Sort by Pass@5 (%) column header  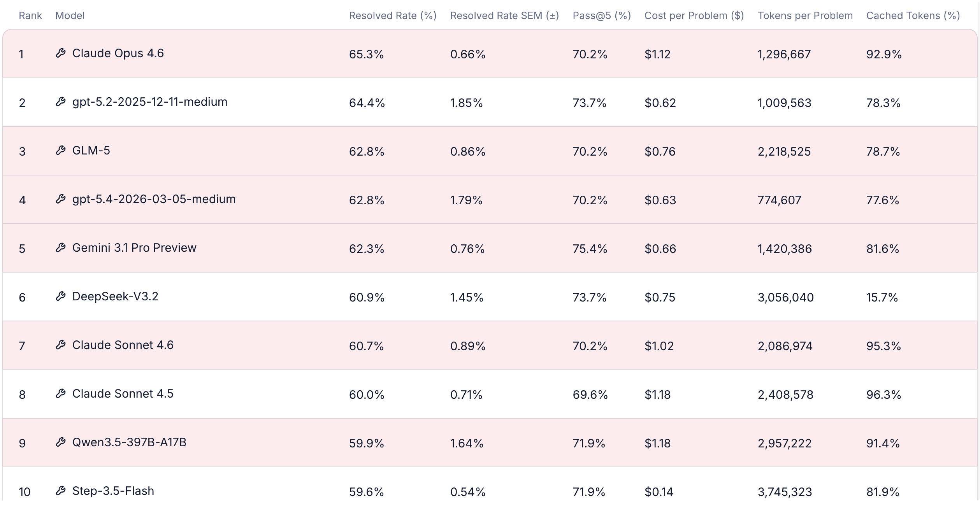point(601,16)
